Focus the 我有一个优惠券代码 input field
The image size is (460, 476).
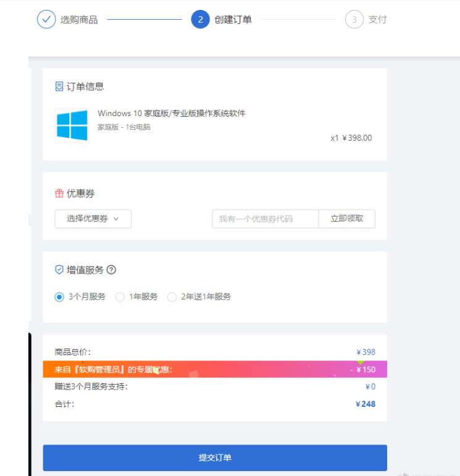(266, 219)
